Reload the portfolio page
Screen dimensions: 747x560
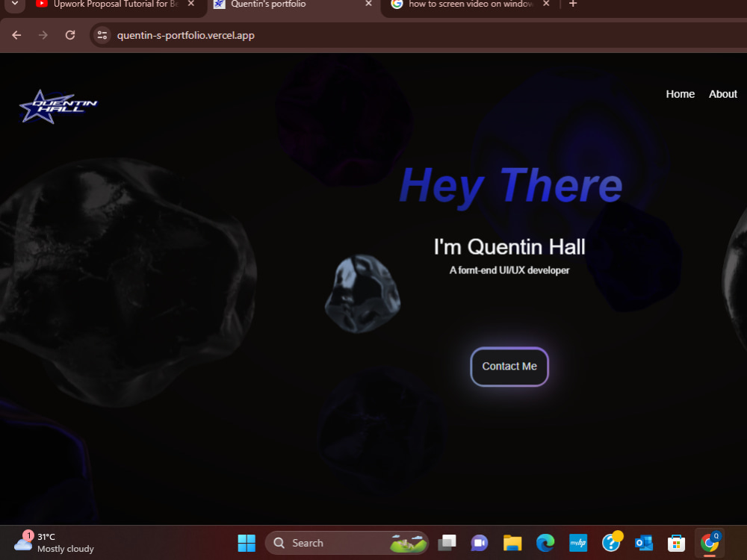70,35
